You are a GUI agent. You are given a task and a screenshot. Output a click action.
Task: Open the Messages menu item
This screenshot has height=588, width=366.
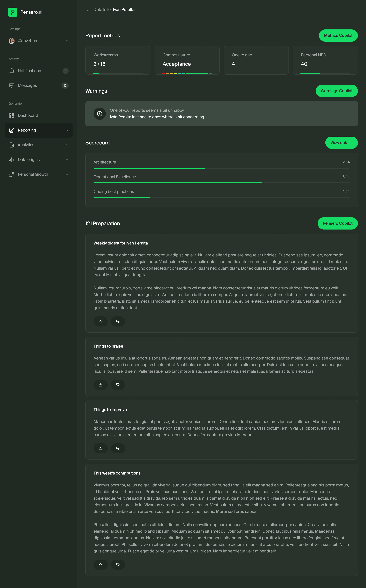coord(27,86)
